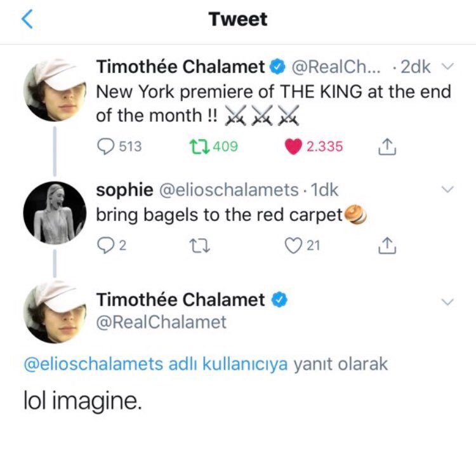The image size is (476, 456).
Task: Open replies on the first tweet (513)
Action: click(x=105, y=147)
